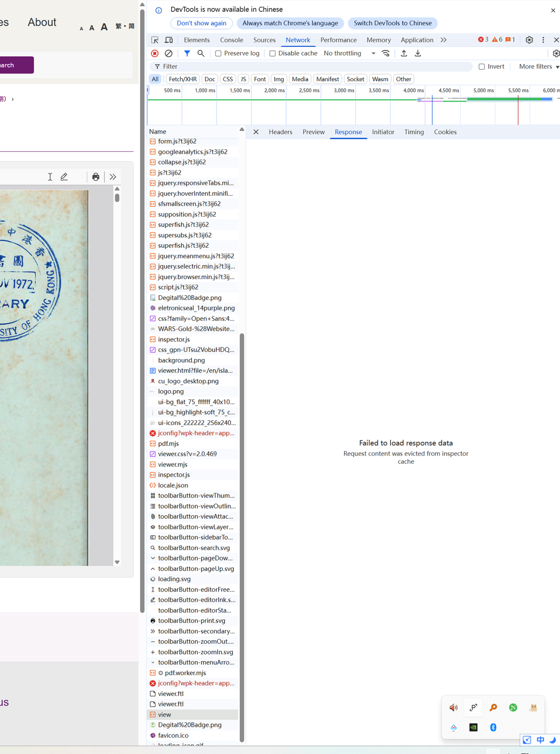This screenshot has height=754, width=560.
Task: Toggle the device toolbar icon
Action: 169,40
